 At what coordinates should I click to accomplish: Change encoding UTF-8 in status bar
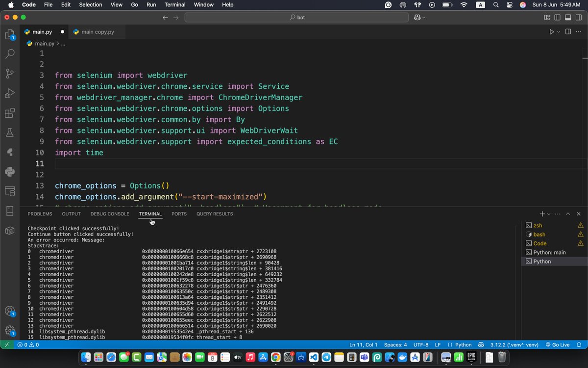pyautogui.click(x=420, y=345)
